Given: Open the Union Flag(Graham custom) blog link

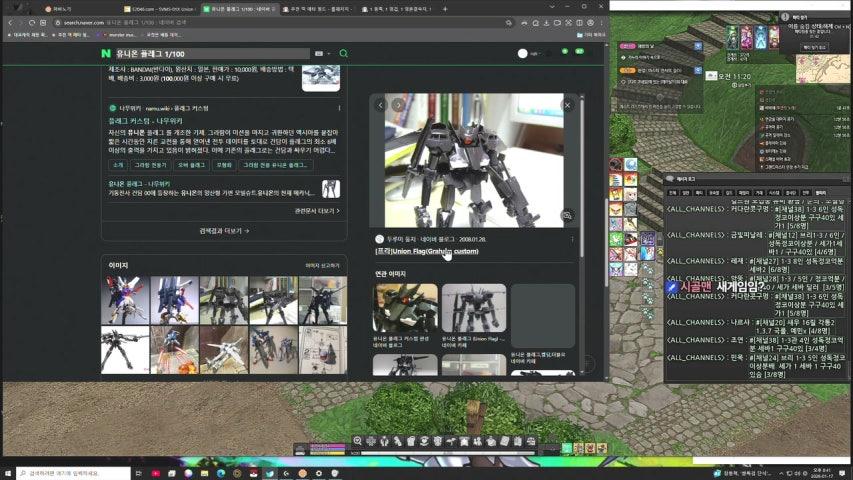Looking at the screenshot, I should (427, 251).
